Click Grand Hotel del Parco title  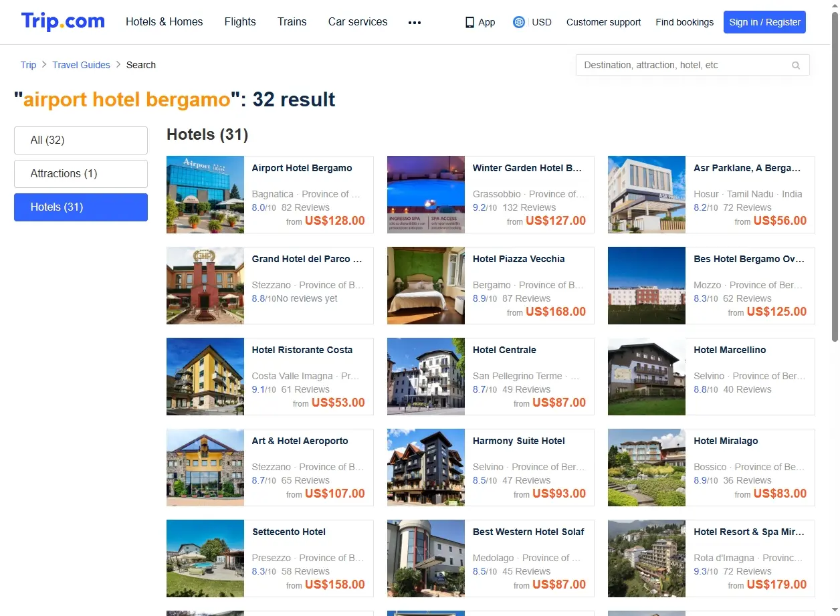click(x=306, y=259)
